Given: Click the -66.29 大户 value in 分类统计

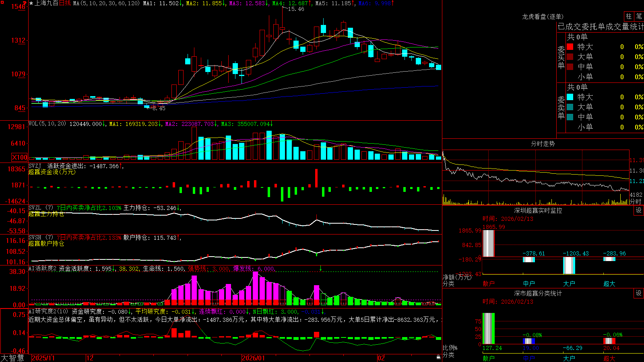Looking at the screenshot, I should point(573,348).
